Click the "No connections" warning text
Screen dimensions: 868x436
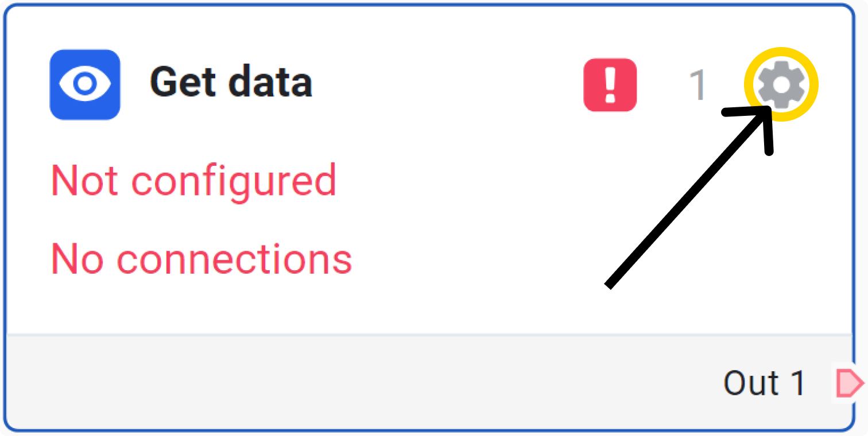[201, 258]
